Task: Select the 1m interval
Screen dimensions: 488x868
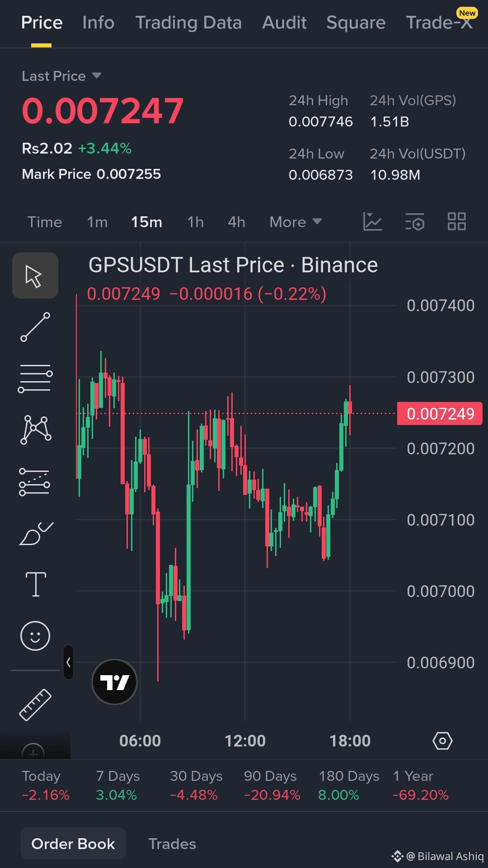Action: (x=97, y=222)
